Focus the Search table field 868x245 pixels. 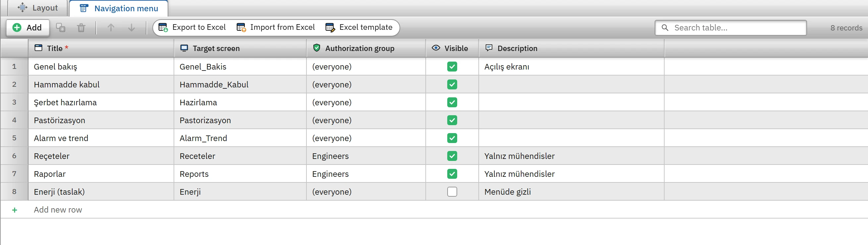coord(731,27)
